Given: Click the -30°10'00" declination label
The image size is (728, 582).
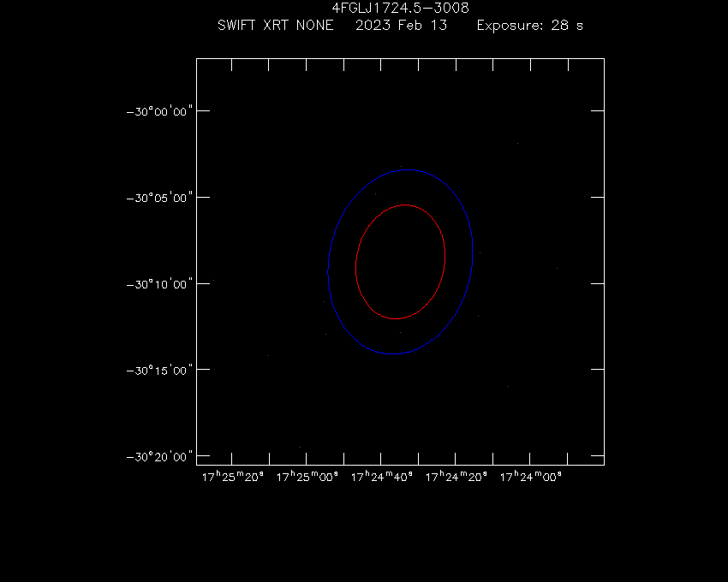Looking at the screenshot, I should click(159, 284).
